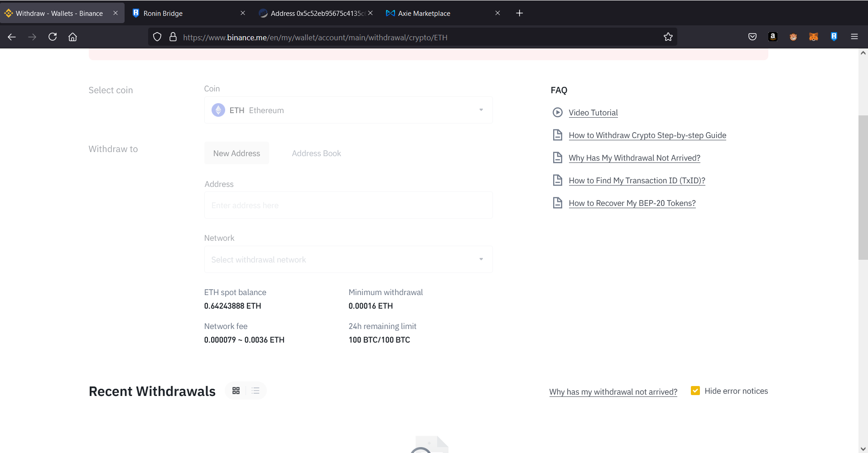The height and width of the screenshot is (453, 868).
Task: Click the 0.00016 ETH minimum withdrawal value
Action: (371, 305)
